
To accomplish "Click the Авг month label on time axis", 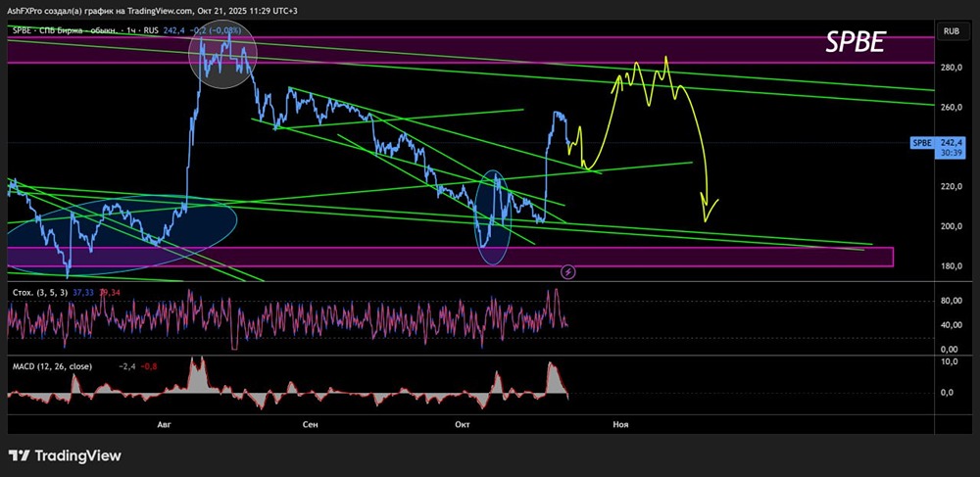I will (164, 424).
